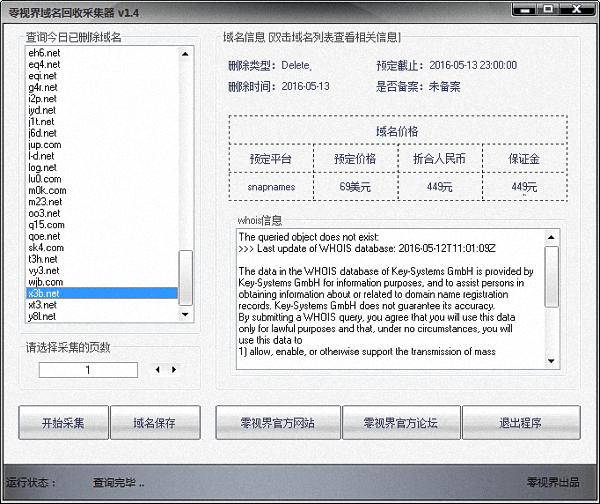Click 退出程序 to exit the program
This screenshot has height=504, width=600.
(x=520, y=423)
